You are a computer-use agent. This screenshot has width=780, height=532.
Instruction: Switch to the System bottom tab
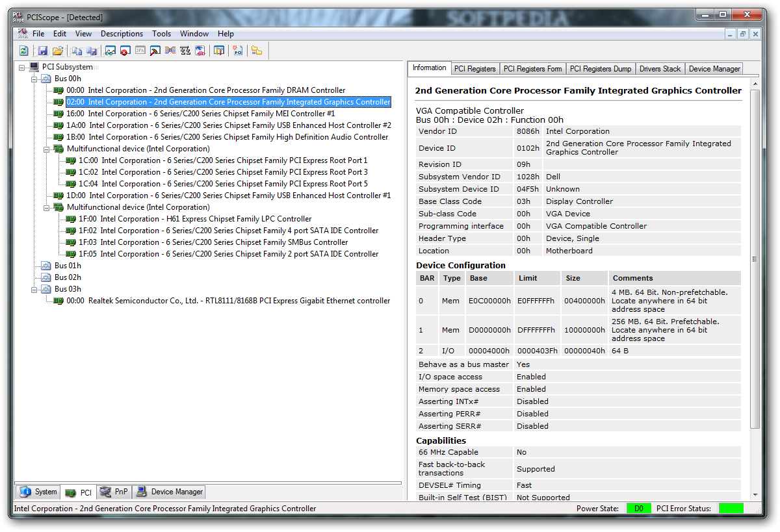39,492
